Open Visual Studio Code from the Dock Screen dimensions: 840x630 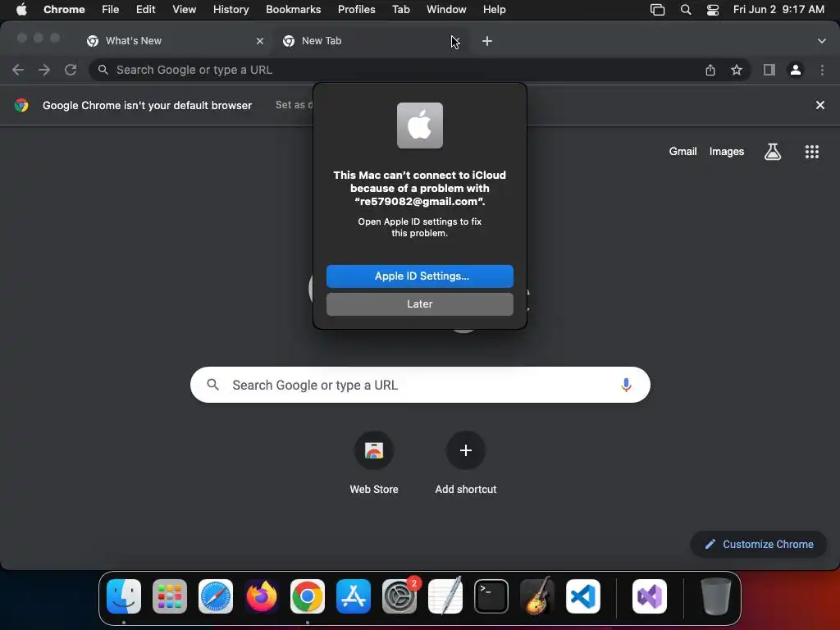click(x=583, y=596)
